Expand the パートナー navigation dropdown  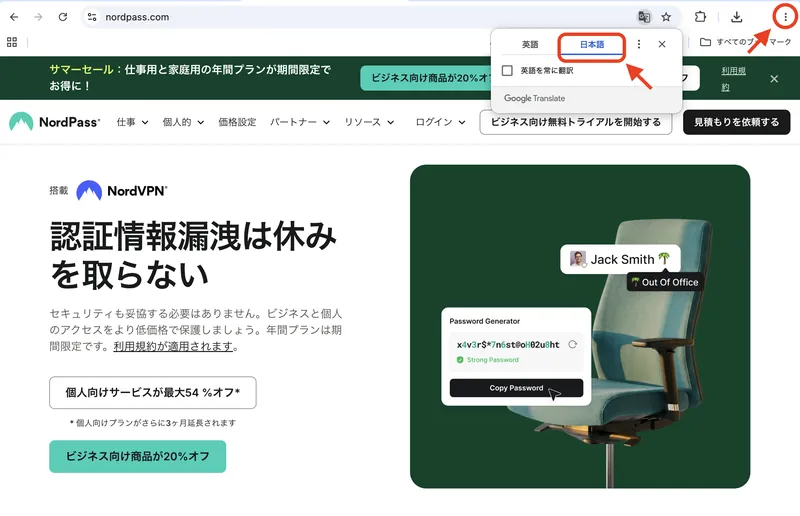point(300,122)
